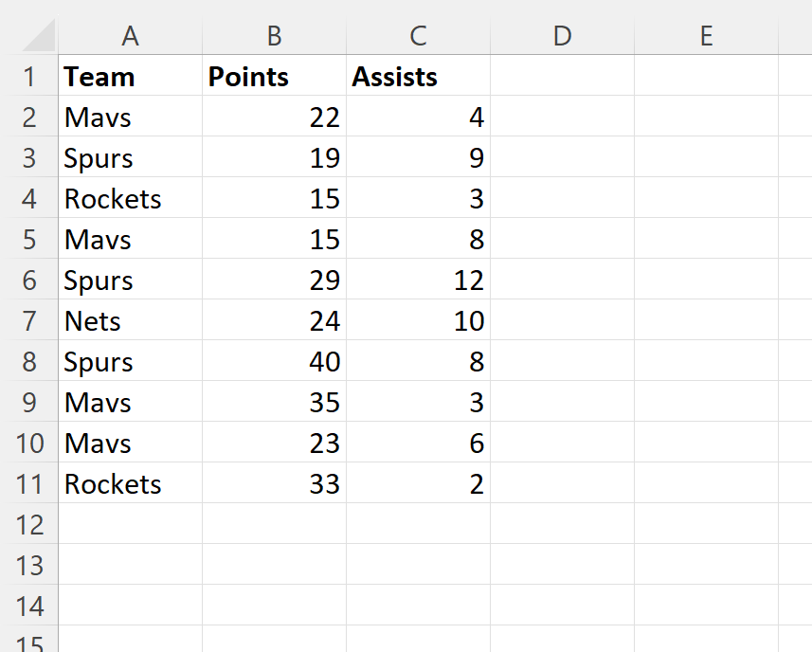Select column E header
The image size is (812, 652).
point(707,36)
